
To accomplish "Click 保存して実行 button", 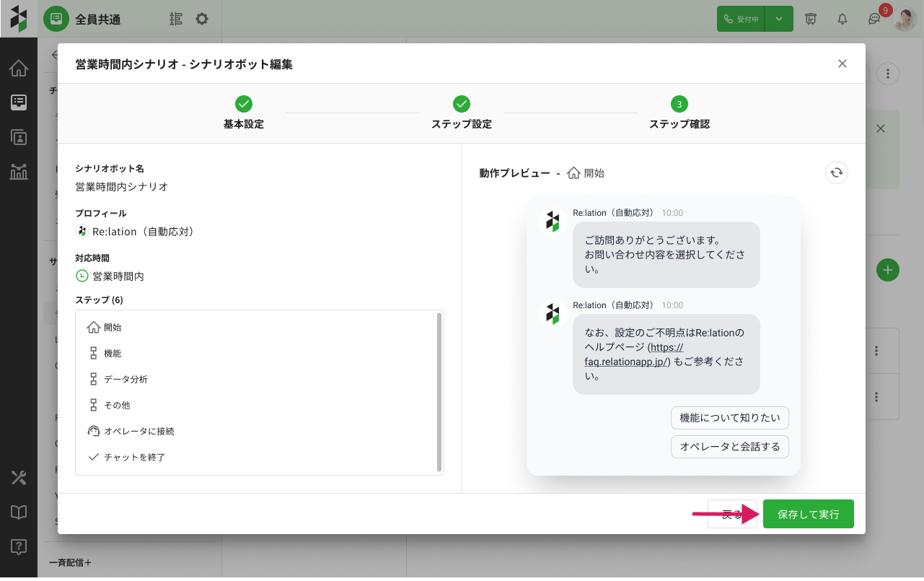I will pos(808,515).
